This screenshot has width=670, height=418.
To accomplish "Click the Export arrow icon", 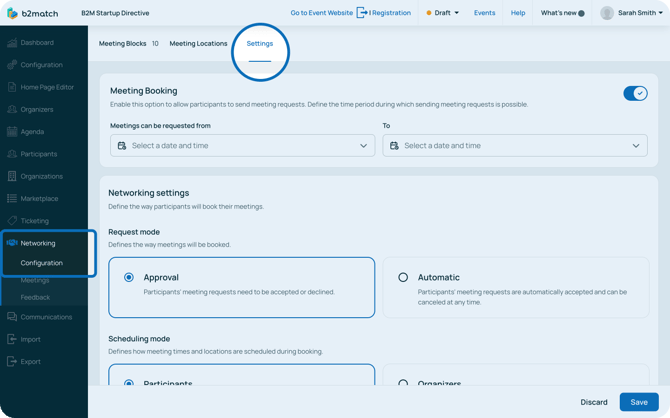I will [x=12, y=361].
